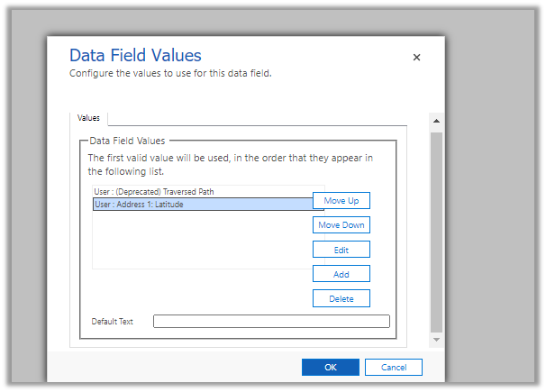
Task: Switch to the Values tab
Action: 89,118
